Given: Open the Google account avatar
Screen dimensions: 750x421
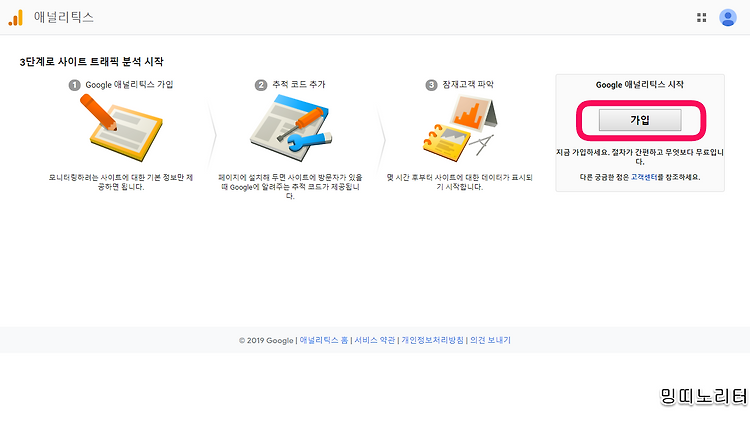Looking at the screenshot, I should pyautogui.click(x=728, y=18).
